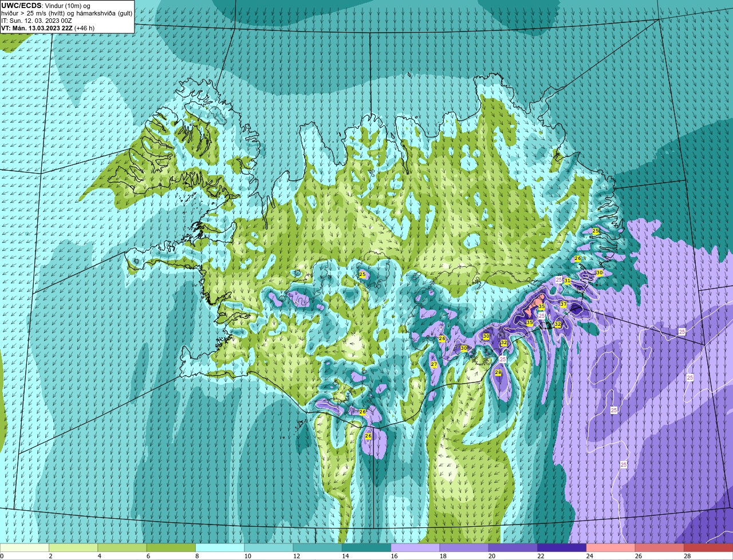Click the legend tick label '24'

click(x=589, y=556)
